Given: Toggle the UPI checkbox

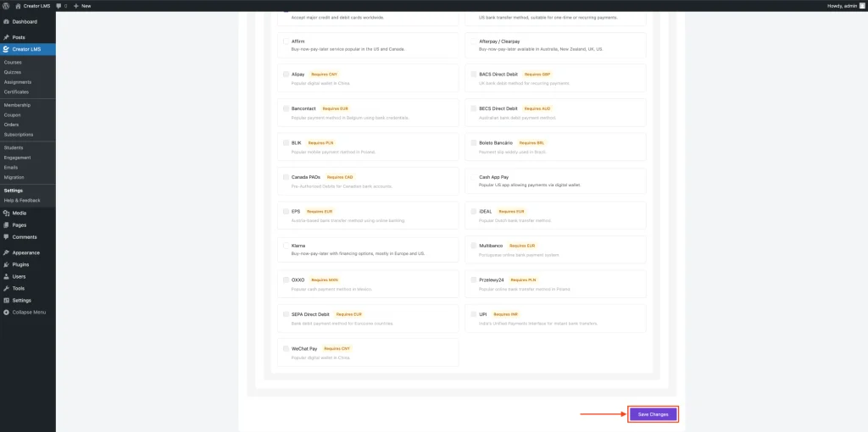Looking at the screenshot, I should pyautogui.click(x=473, y=314).
